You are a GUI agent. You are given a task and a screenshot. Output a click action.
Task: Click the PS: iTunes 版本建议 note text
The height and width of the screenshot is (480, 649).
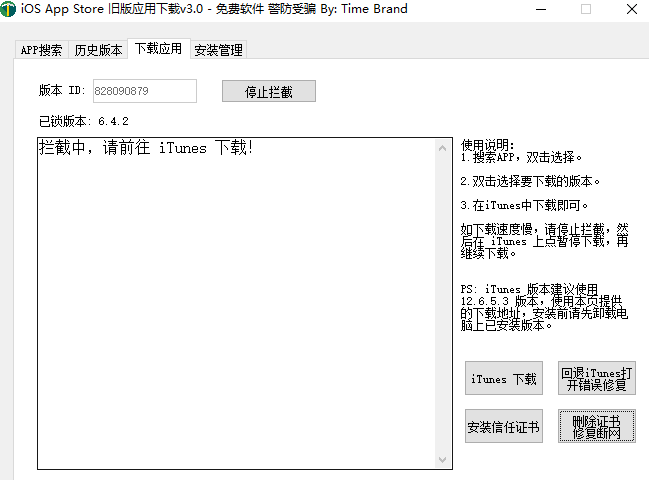544,307
